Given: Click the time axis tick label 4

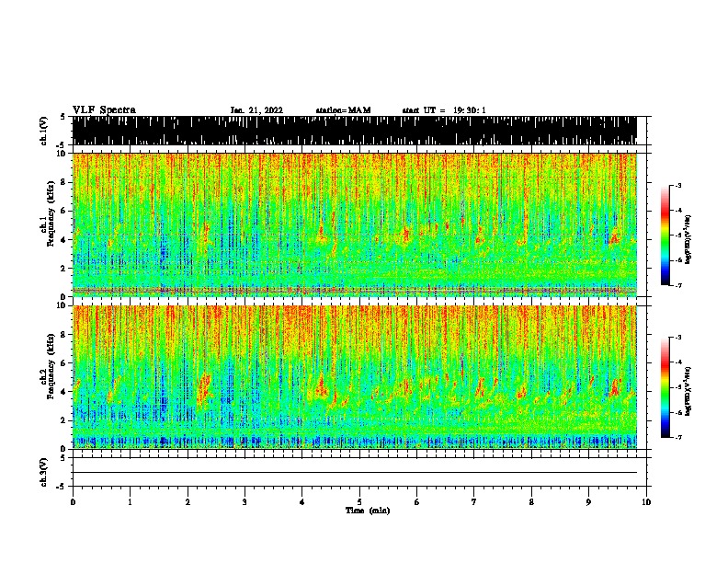Looking at the screenshot, I should pos(302,502).
